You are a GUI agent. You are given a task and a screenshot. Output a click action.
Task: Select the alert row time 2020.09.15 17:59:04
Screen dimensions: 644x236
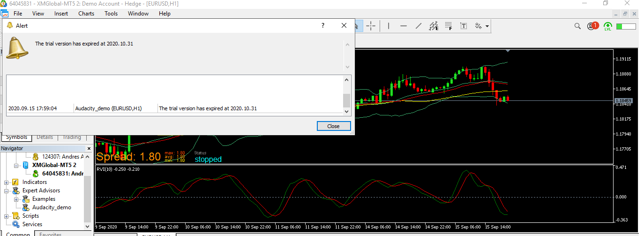coord(32,108)
